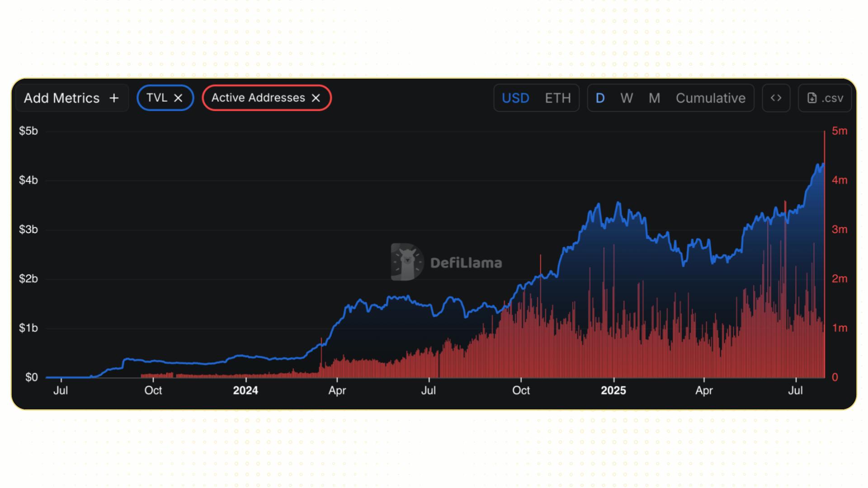
Task: Click the red 2m axis label
Action: tap(840, 279)
